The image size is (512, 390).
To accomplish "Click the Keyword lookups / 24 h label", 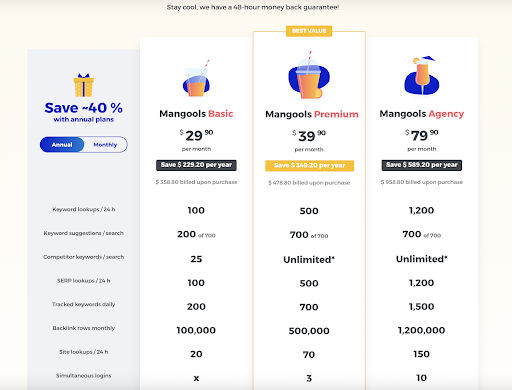I will click(84, 209).
